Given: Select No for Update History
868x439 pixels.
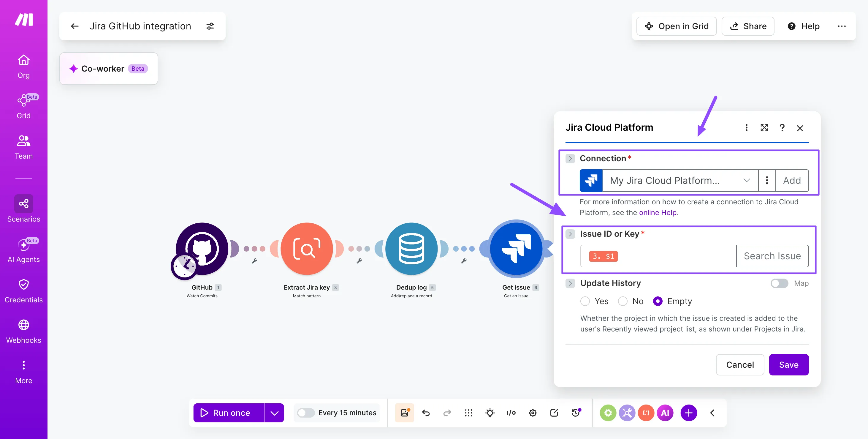Looking at the screenshot, I should click(x=623, y=301).
